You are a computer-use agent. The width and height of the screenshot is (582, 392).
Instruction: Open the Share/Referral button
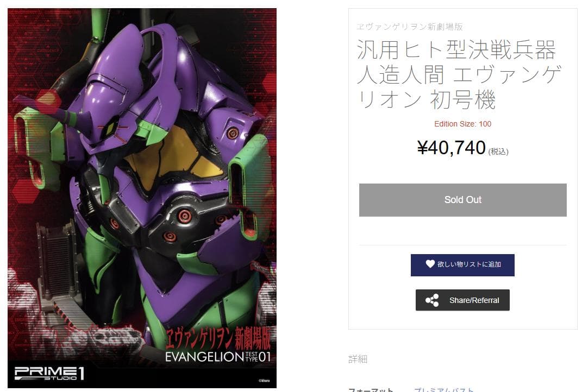pos(462,300)
